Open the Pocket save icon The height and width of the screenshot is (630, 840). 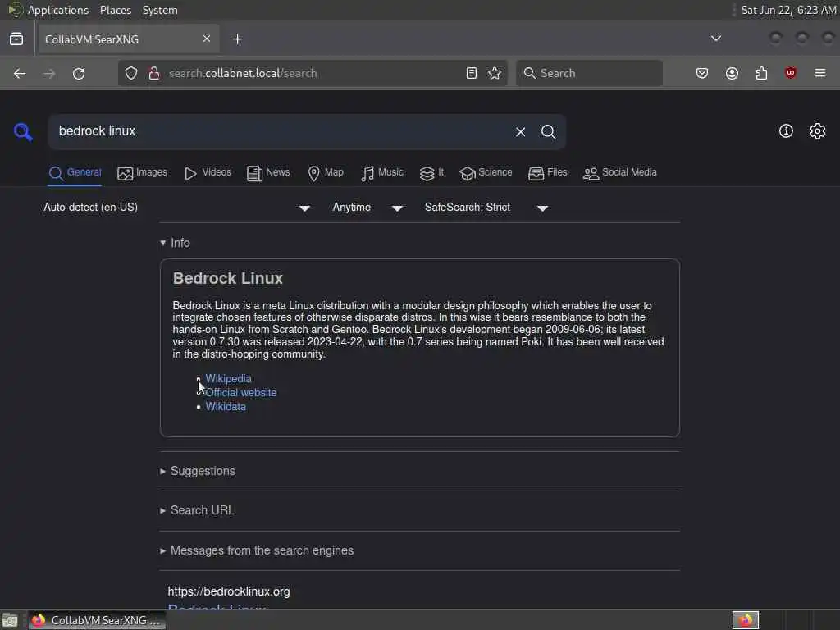pos(702,73)
